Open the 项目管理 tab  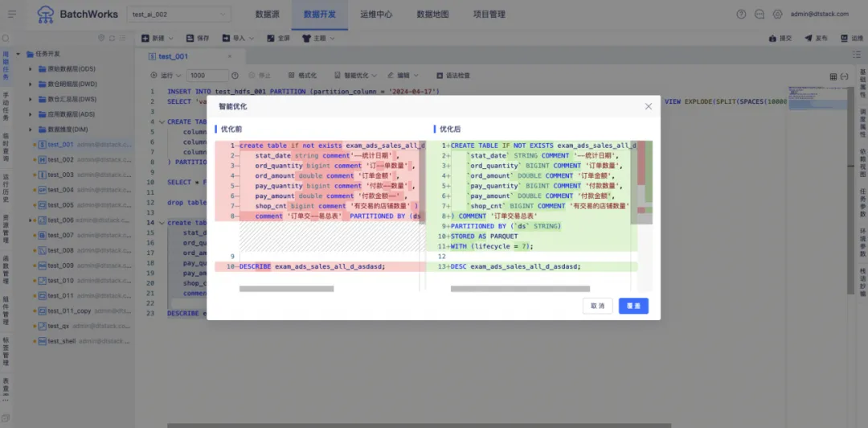489,14
